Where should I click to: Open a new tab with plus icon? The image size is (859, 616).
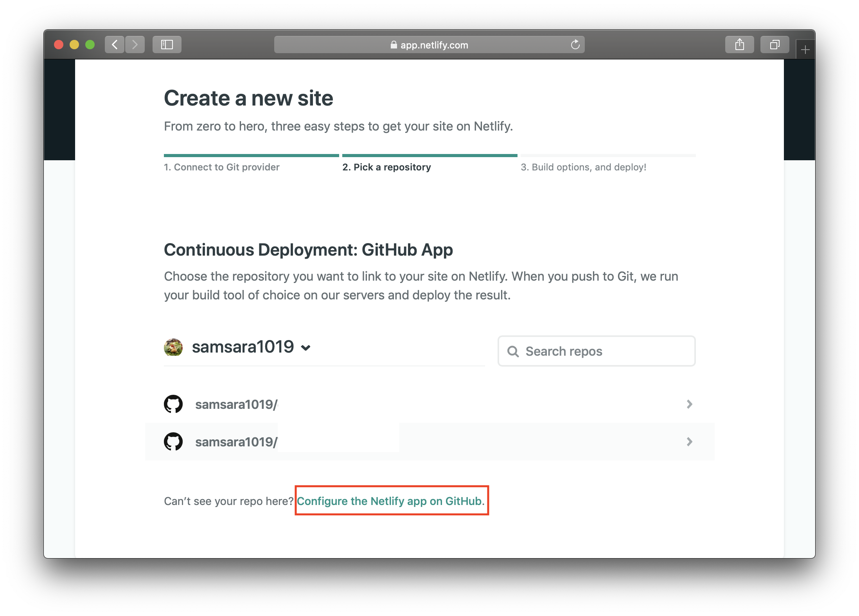[805, 50]
